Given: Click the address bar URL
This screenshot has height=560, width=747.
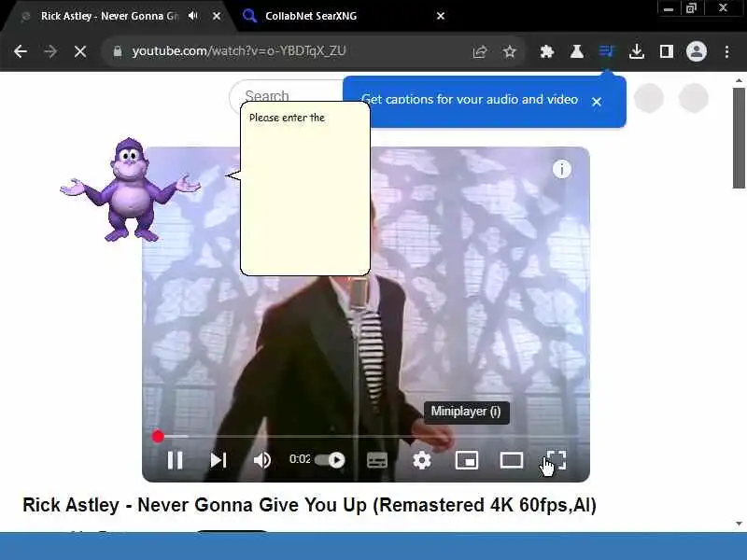Looking at the screenshot, I should coord(239,51).
